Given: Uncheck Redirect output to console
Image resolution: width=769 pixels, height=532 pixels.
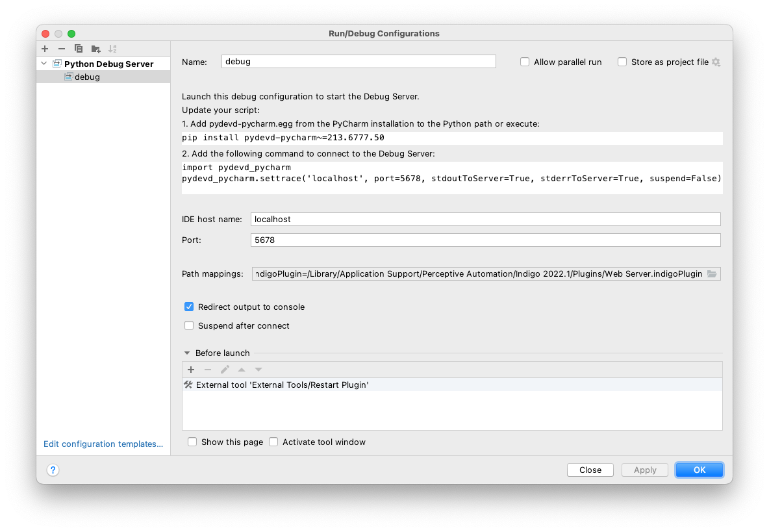Looking at the screenshot, I should point(189,307).
